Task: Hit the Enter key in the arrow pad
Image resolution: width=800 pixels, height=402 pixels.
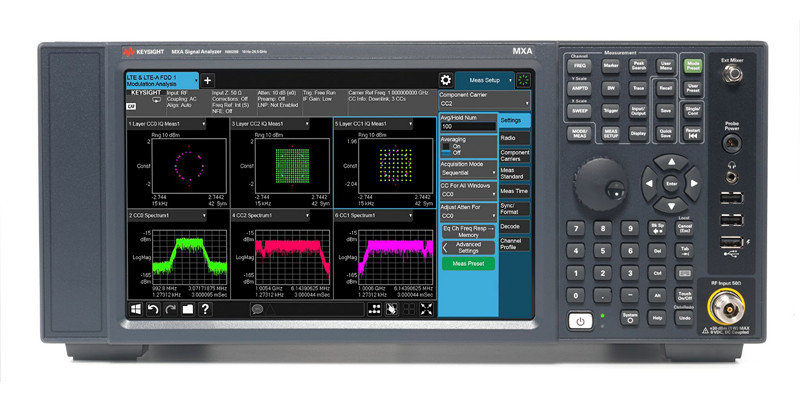Action: tap(671, 184)
